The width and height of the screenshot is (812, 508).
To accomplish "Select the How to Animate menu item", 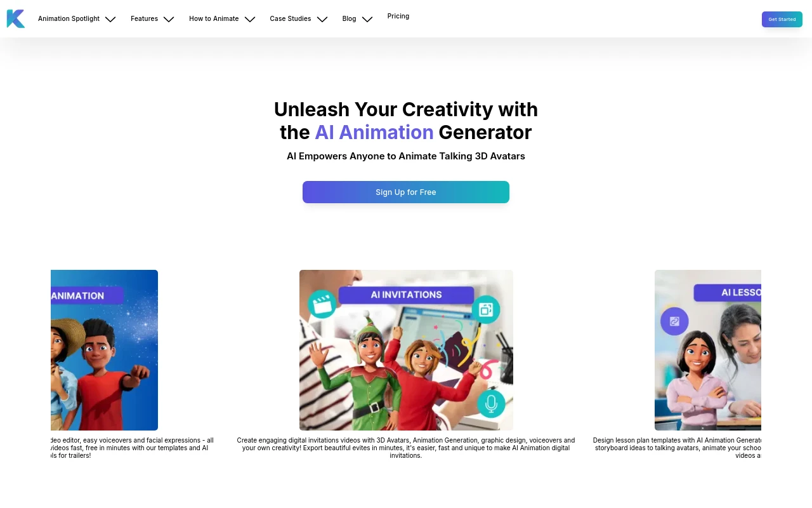I will pos(214,19).
